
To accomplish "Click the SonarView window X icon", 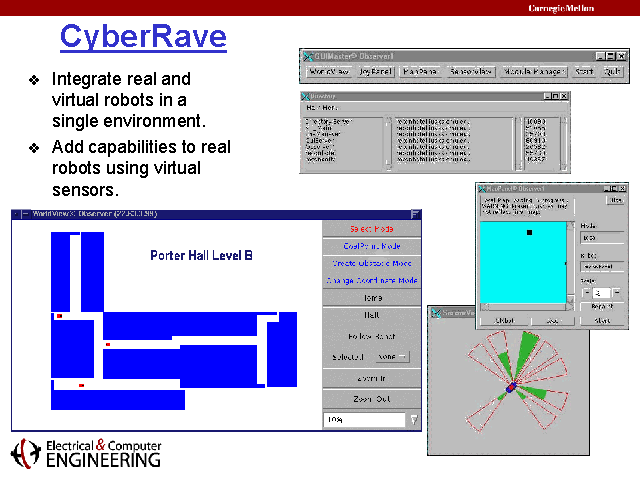I will pos(437,312).
